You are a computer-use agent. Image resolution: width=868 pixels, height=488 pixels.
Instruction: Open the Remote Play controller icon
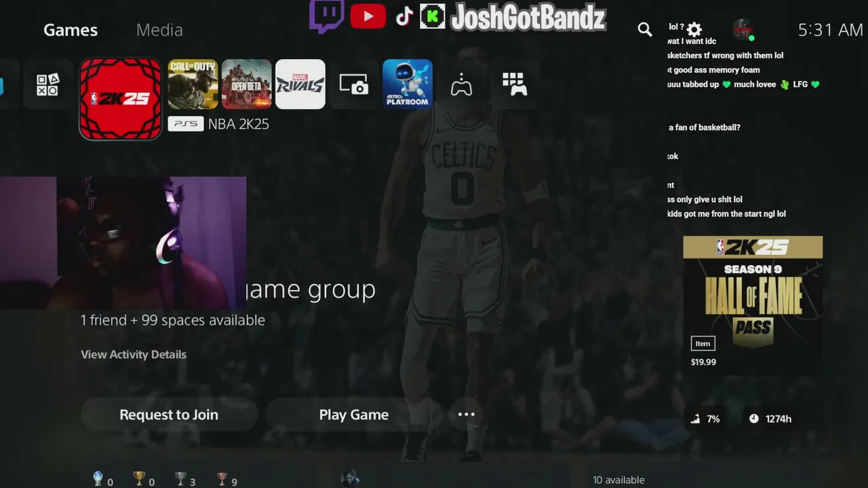[x=461, y=85]
